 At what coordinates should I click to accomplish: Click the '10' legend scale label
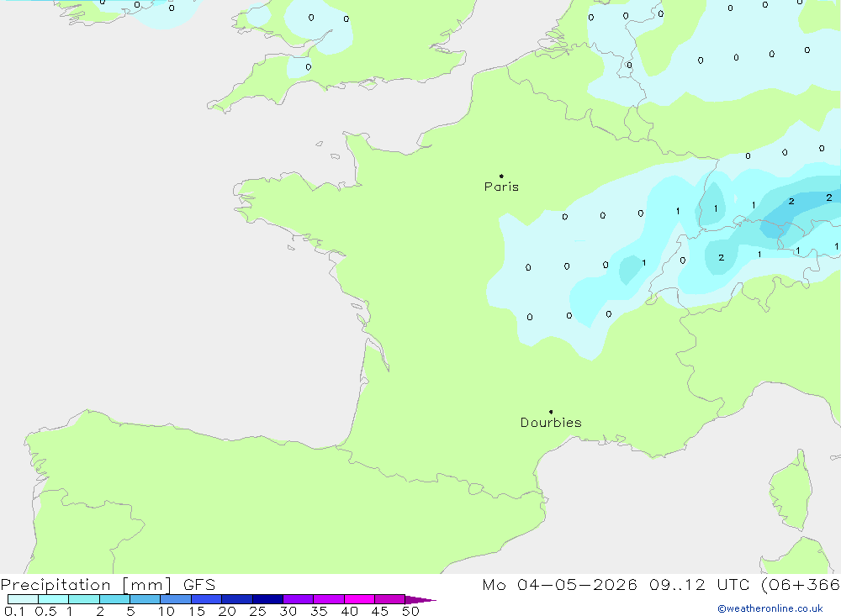point(167,611)
